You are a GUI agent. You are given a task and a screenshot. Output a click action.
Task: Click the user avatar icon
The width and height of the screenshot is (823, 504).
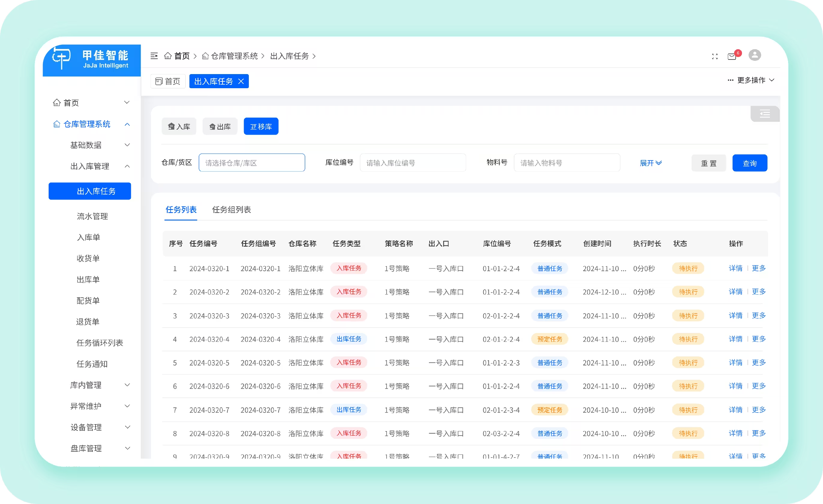[755, 55]
